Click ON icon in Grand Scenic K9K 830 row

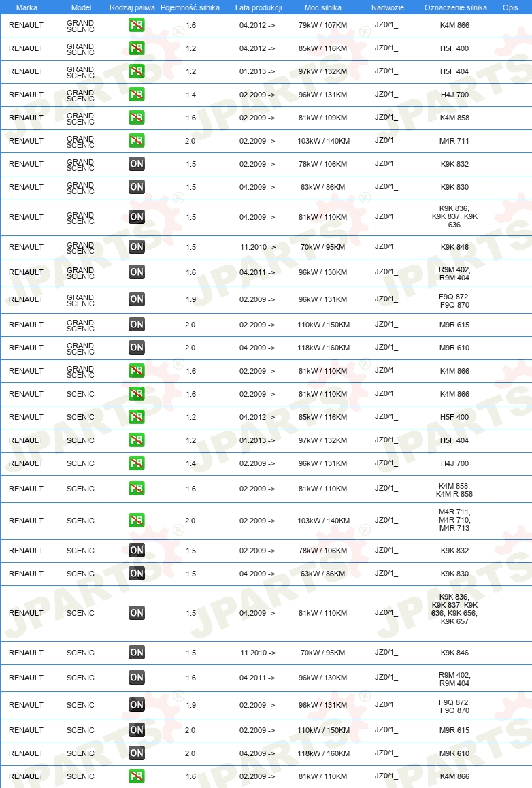136,187
